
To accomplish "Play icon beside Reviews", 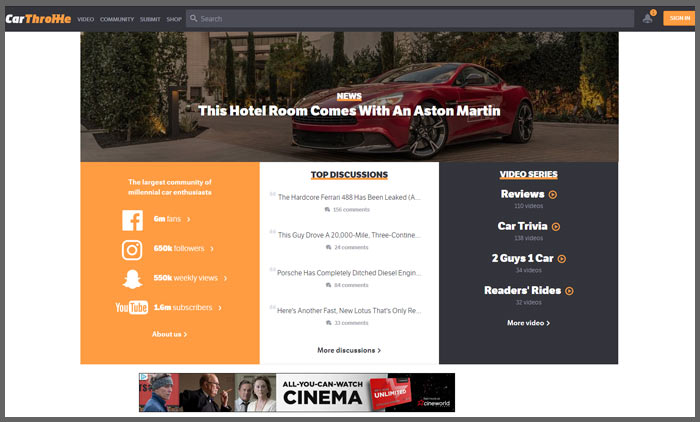I will [x=553, y=195].
